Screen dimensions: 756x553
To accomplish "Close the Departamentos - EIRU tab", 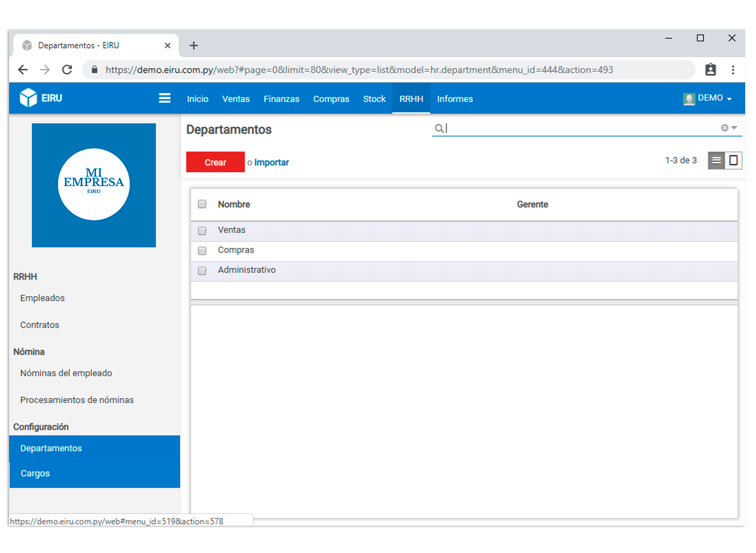I will pos(168,45).
